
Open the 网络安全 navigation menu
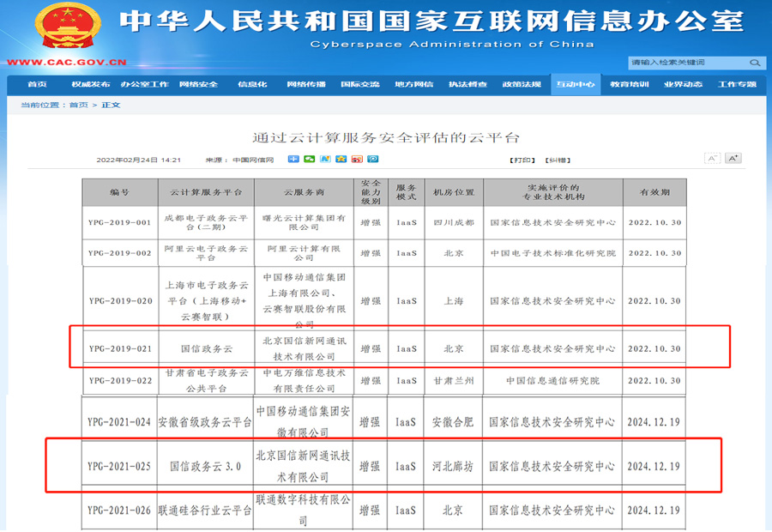click(x=198, y=84)
